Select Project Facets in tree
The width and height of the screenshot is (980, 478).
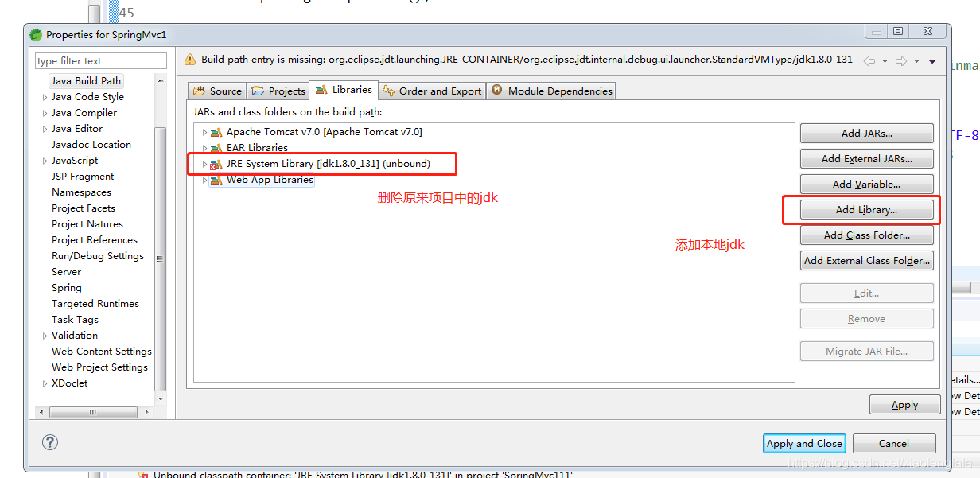click(84, 208)
